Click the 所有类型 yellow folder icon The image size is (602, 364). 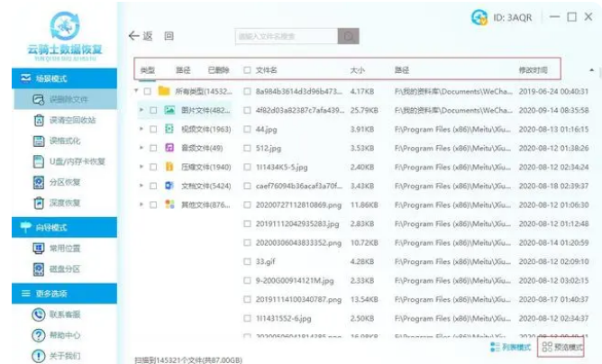click(164, 91)
